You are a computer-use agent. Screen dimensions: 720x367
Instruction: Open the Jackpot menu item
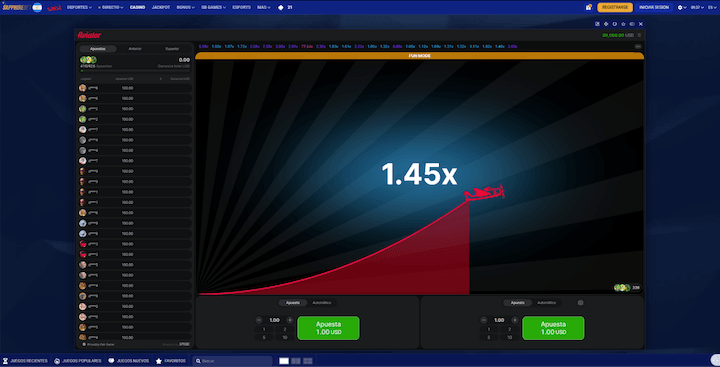(161, 7)
